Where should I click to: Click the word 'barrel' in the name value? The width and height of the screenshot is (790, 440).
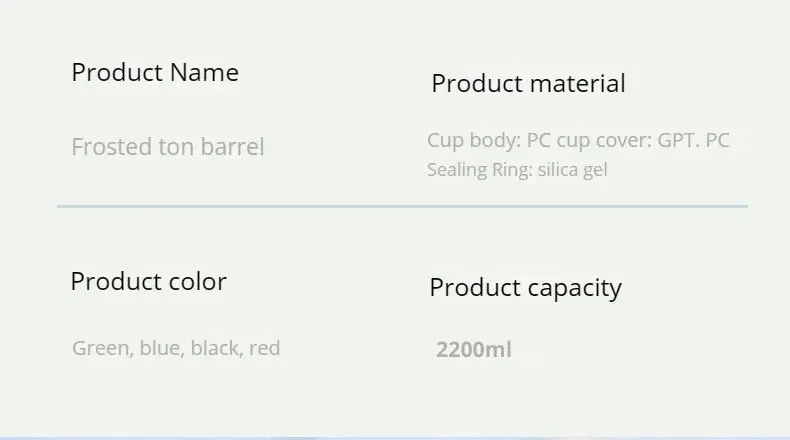tap(231, 148)
